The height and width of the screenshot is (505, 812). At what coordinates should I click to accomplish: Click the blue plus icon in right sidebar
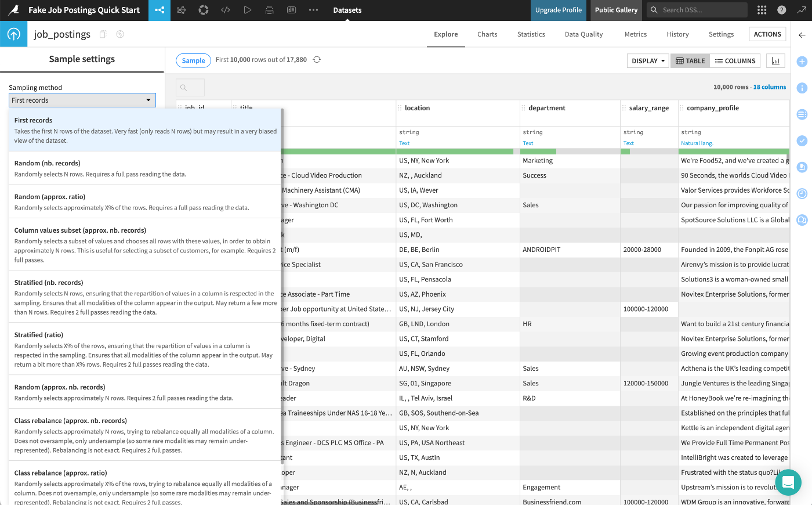pyautogui.click(x=802, y=62)
